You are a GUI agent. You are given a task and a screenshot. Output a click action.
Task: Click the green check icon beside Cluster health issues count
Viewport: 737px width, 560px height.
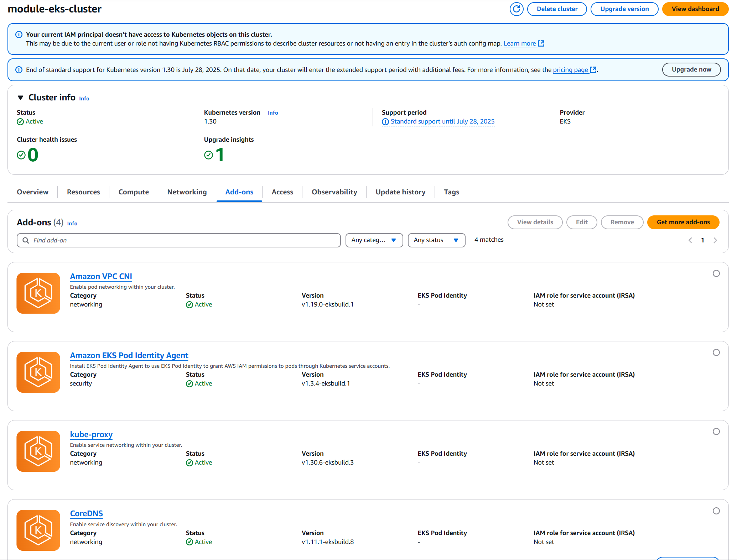click(x=21, y=155)
